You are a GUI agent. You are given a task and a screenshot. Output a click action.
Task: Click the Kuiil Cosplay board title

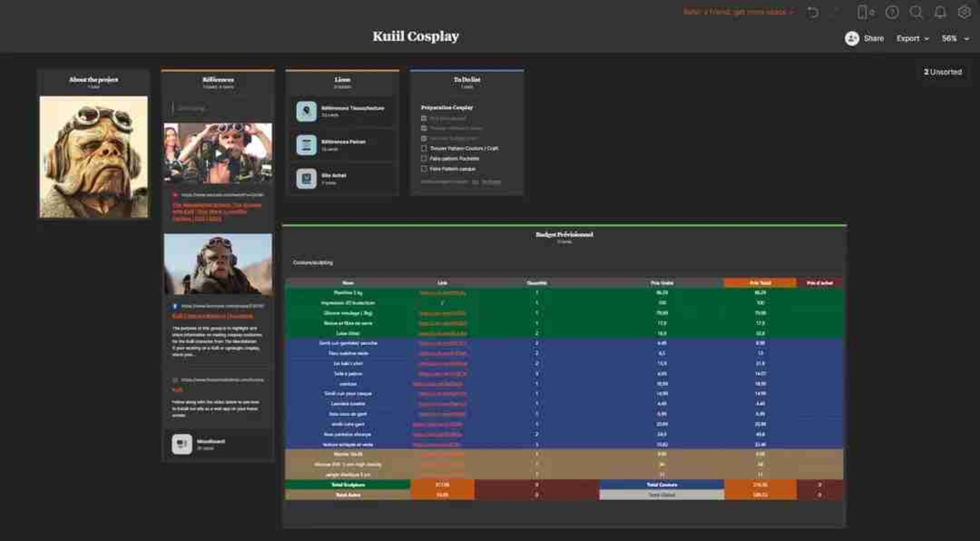pos(415,36)
